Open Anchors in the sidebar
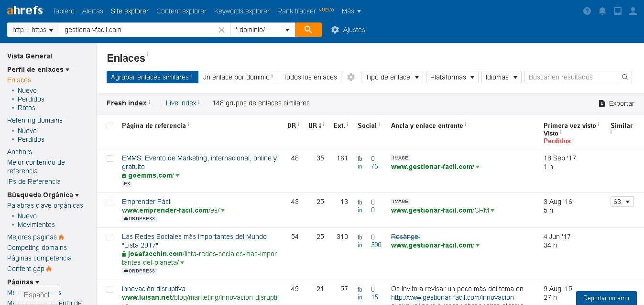The image size is (644, 305). 20,152
